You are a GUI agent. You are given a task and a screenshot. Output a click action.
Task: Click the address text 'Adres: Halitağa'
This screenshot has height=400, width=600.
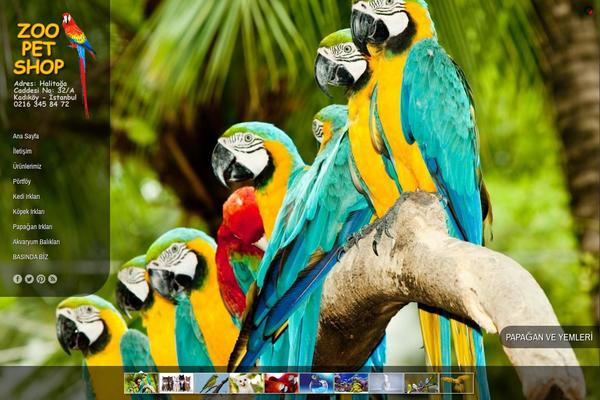[x=40, y=83]
